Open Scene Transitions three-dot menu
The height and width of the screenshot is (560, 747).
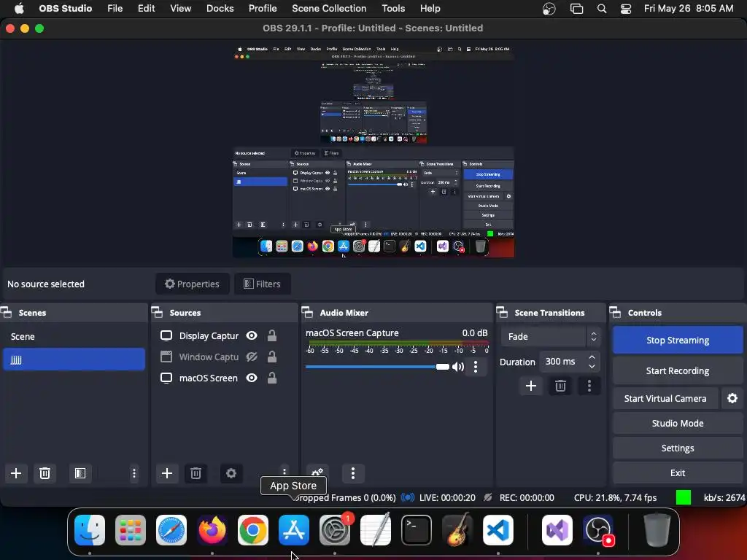click(589, 386)
